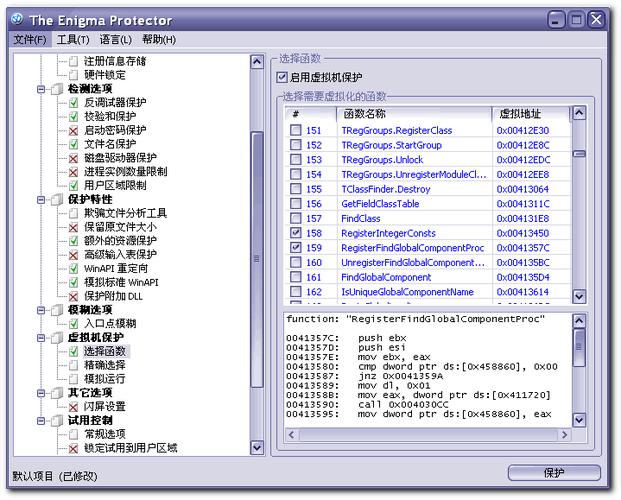Sort by 虚拟地址 column header
The width and height of the screenshot is (621, 500).
pyautogui.click(x=531, y=114)
